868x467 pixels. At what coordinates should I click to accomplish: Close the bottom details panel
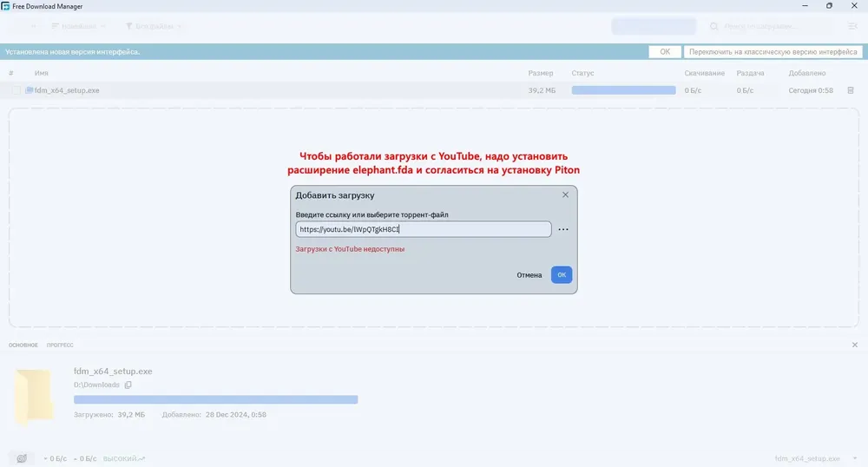click(855, 345)
